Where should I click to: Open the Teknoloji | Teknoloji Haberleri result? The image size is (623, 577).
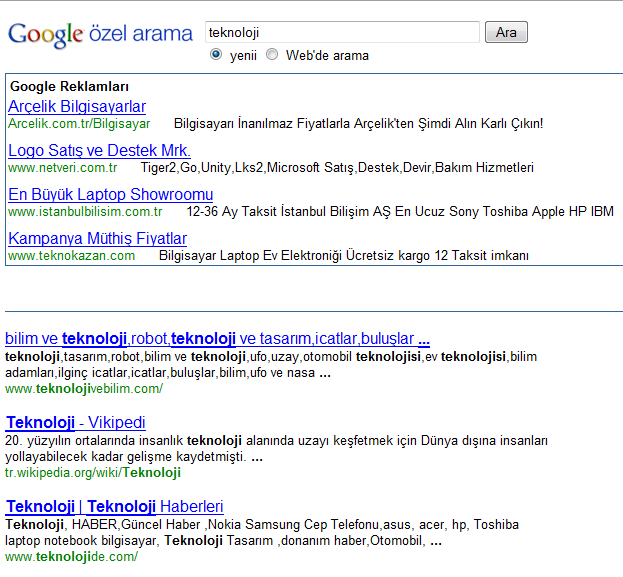coord(114,507)
